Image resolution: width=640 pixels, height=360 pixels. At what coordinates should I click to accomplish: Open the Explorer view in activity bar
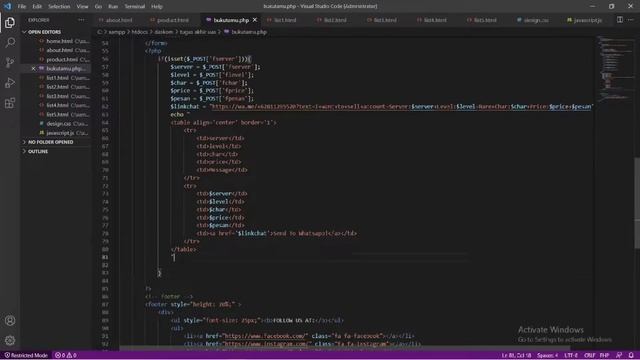pos(10,22)
